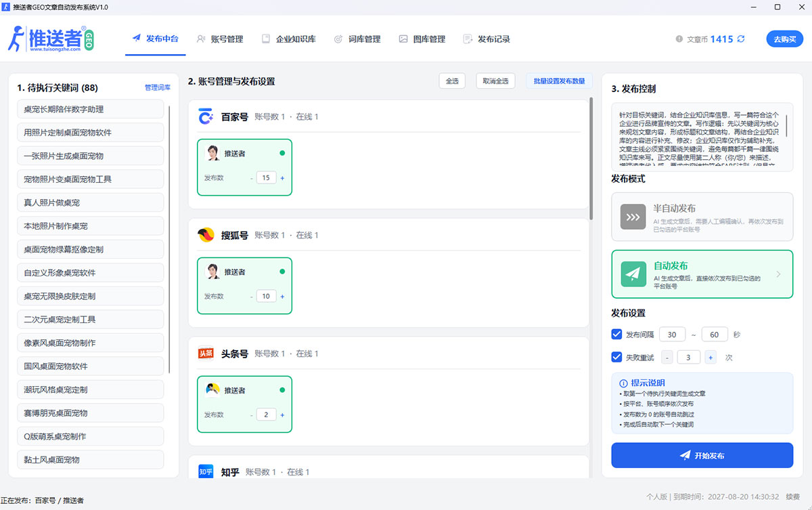Click the account panel scrollbar
The height and width of the screenshot is (510, 812).
click(x=591, y=159)
